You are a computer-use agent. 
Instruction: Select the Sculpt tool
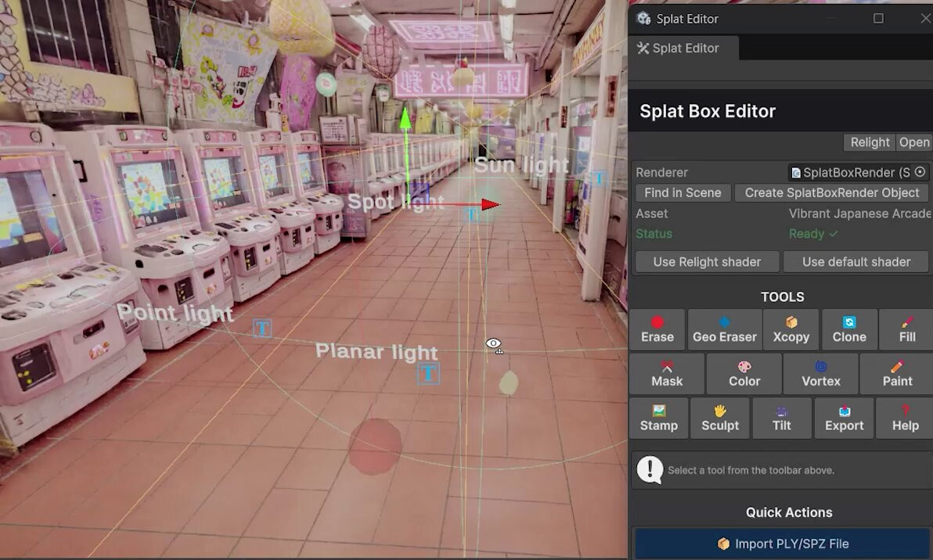pos(720,418)
